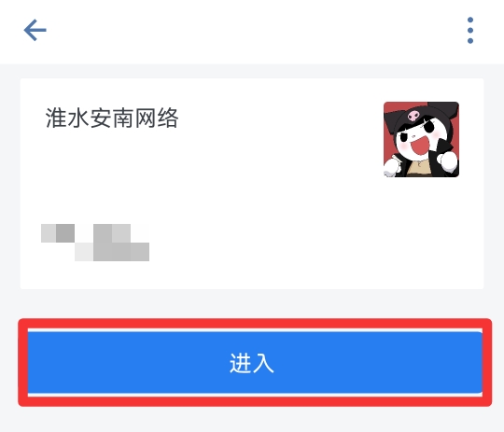
Task: Go back using the left arrow icon
Action: coord(35,30)
